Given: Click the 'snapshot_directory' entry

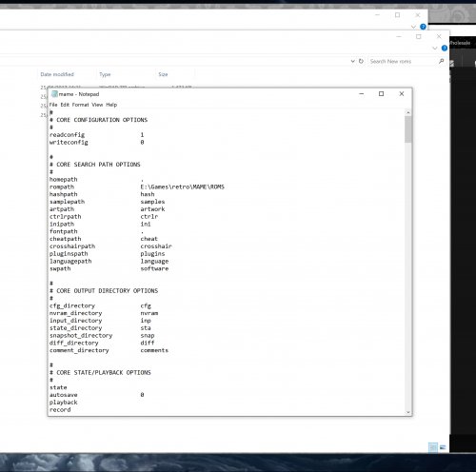Looking at the screenshot, I should coord(81,336).
